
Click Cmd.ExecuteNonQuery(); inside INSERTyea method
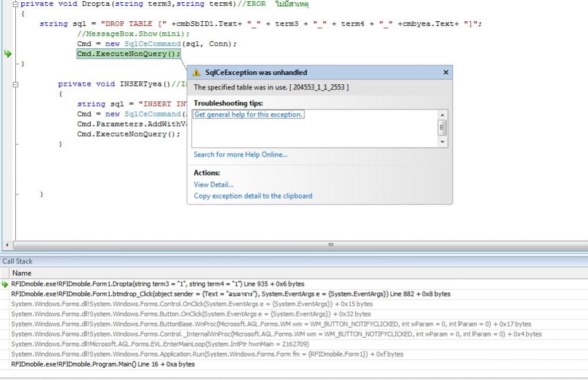pos(129,134)
